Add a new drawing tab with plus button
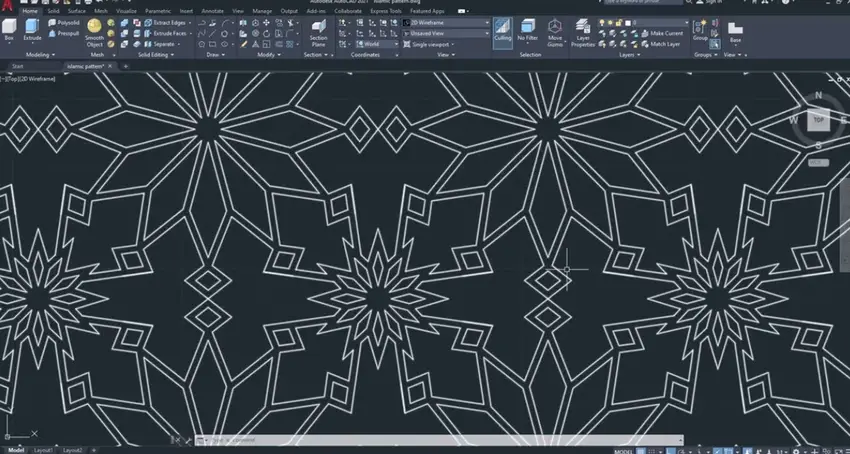The width and height of the screenshot is (850, 454). pos(125,66)
